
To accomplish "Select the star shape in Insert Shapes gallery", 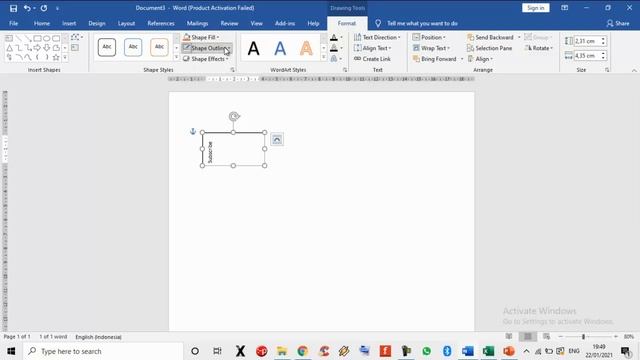I will click(56, 58).
